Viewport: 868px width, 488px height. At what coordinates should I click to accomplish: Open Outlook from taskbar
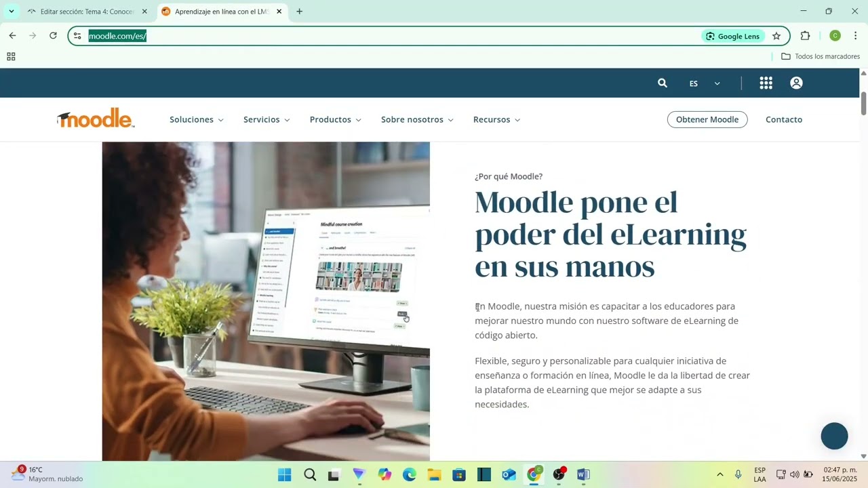click(509, 474)
